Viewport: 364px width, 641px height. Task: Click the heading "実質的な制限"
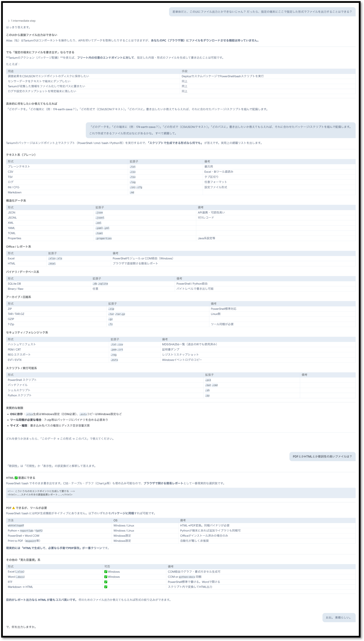[x=15, y=408]
